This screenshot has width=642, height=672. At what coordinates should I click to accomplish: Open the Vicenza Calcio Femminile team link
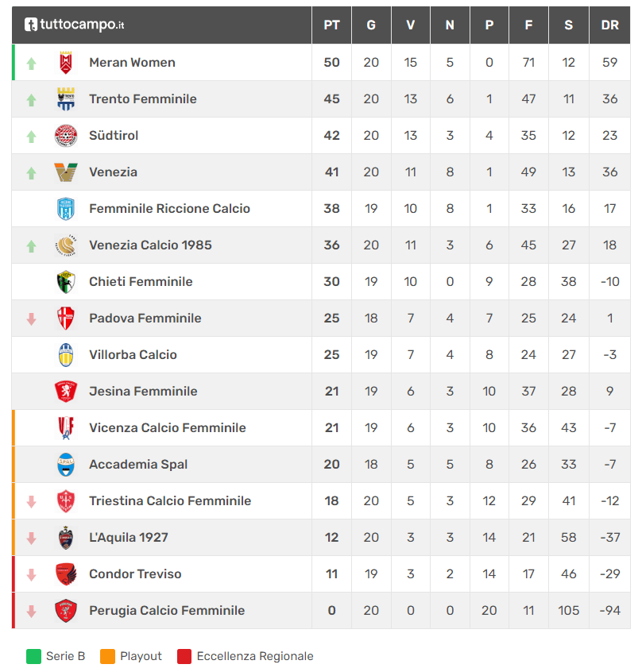pos(168,427)
